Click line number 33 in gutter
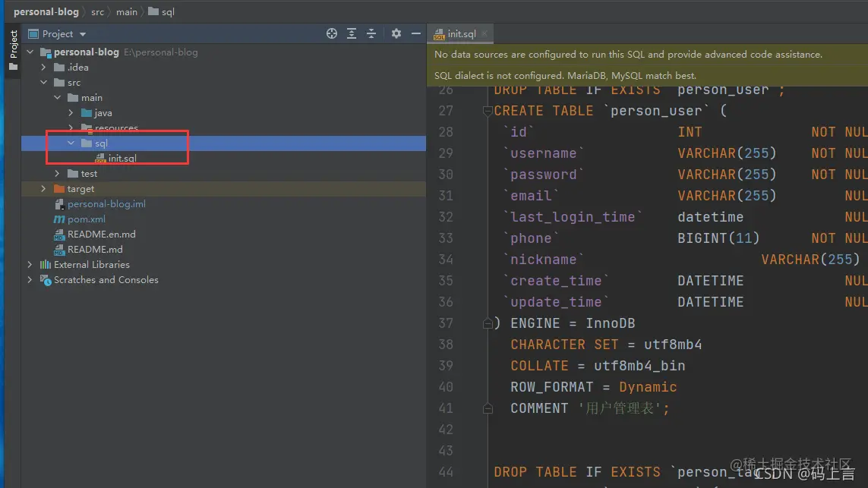Viewport: 868px width, 488px height. pyautogui.click(x=446, y=238)
